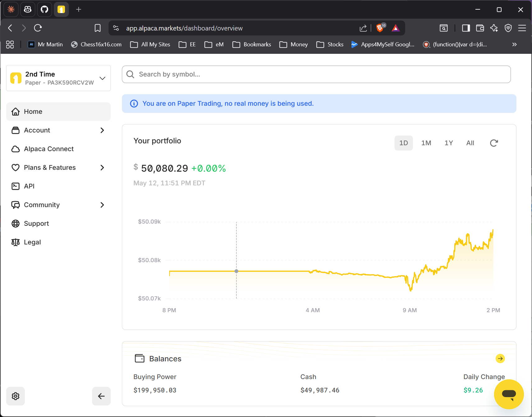Click the Balances wallet icon
The image size is (532, 417).
pos(140,359)
